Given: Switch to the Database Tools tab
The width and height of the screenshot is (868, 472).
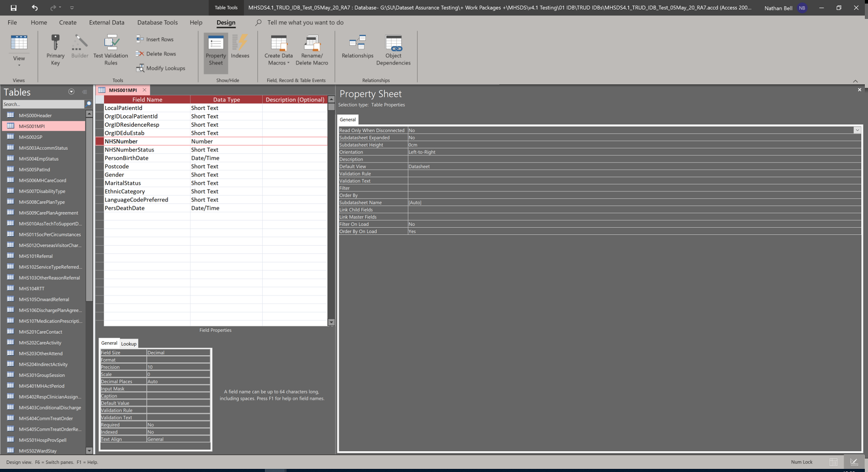Looking at the screenshot, I should coord(157,23).
